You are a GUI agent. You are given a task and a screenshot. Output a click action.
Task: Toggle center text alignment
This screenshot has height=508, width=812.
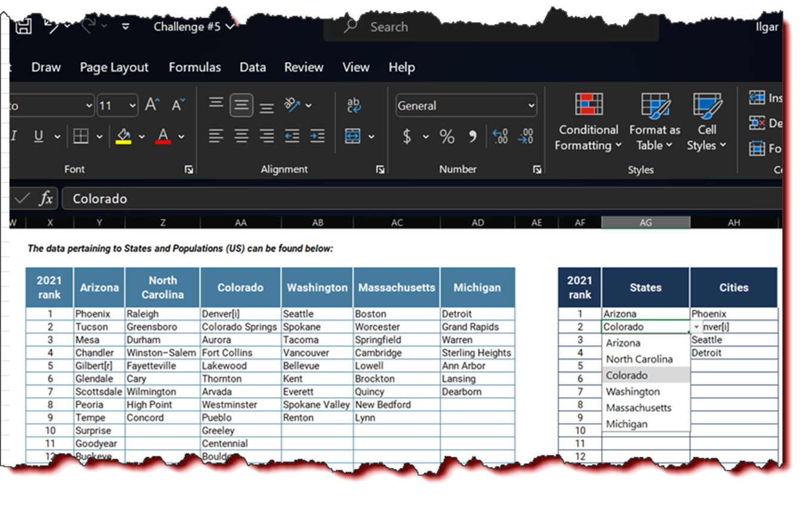241,136
